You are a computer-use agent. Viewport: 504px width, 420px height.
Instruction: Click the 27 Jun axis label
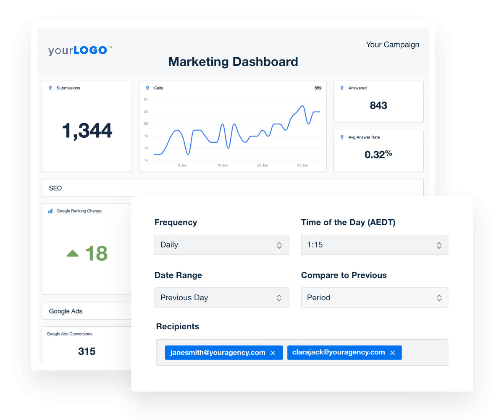[x=302, y=165]
